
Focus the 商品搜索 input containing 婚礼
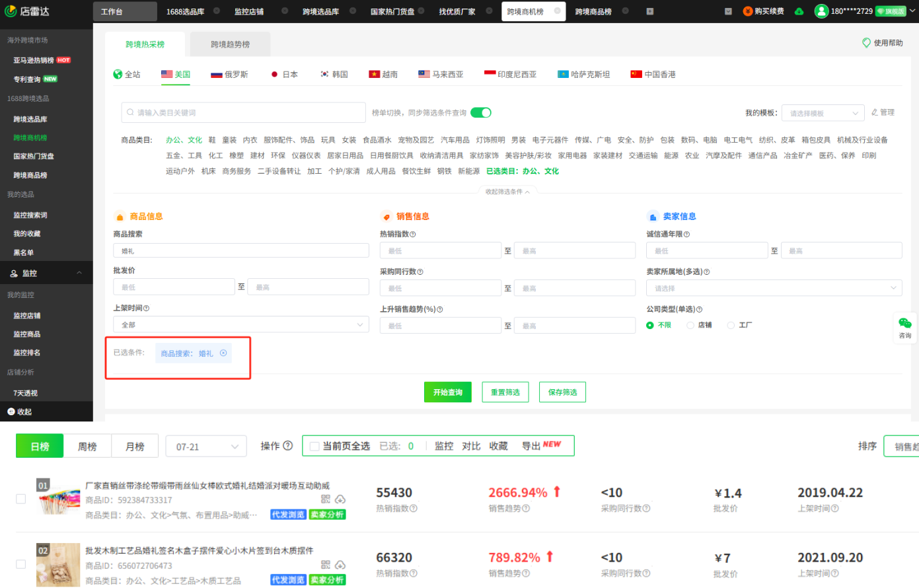point(241,250)
